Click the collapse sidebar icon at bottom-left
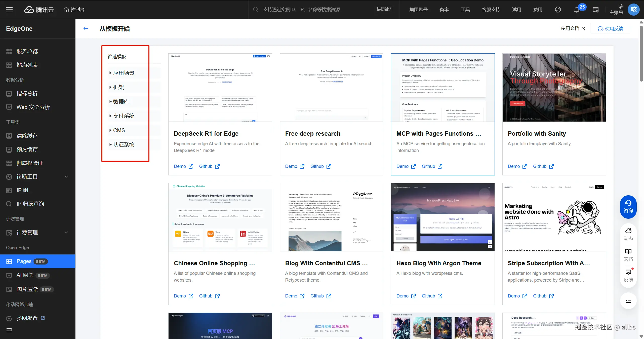The image size is (644, 339). 9,330
